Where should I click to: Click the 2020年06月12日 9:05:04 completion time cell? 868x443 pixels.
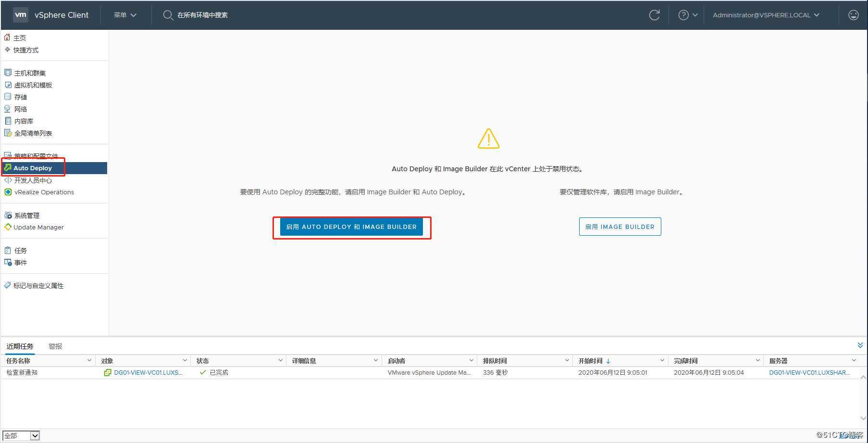[x=709, y=372]
